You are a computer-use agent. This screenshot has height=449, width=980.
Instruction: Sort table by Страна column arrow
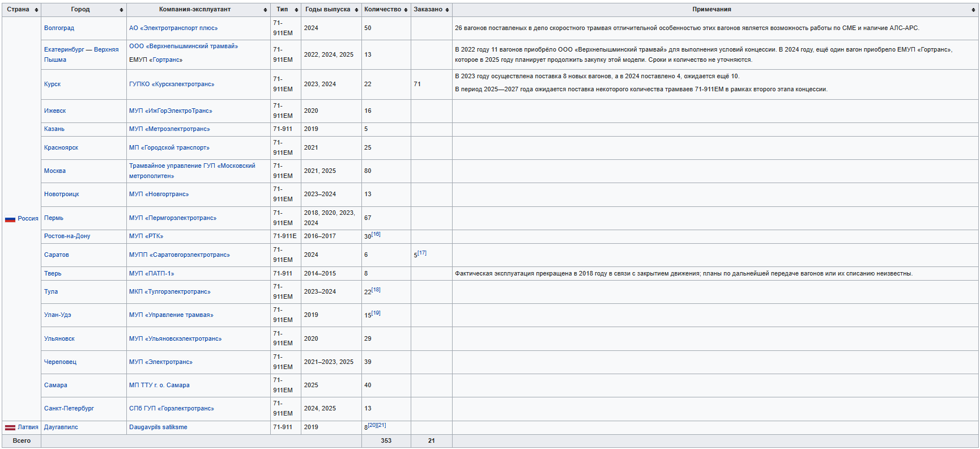click(x=37, y=10)
